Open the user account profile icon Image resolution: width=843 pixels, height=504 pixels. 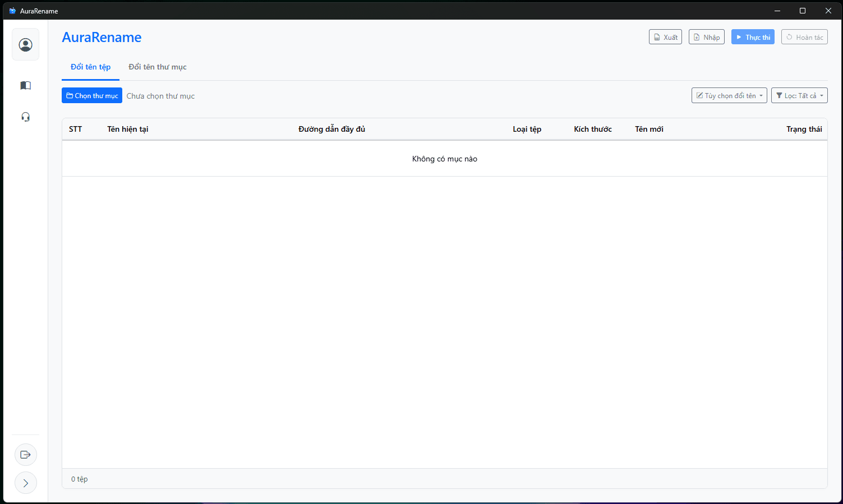pyautogui.click(x=26, y=45)
